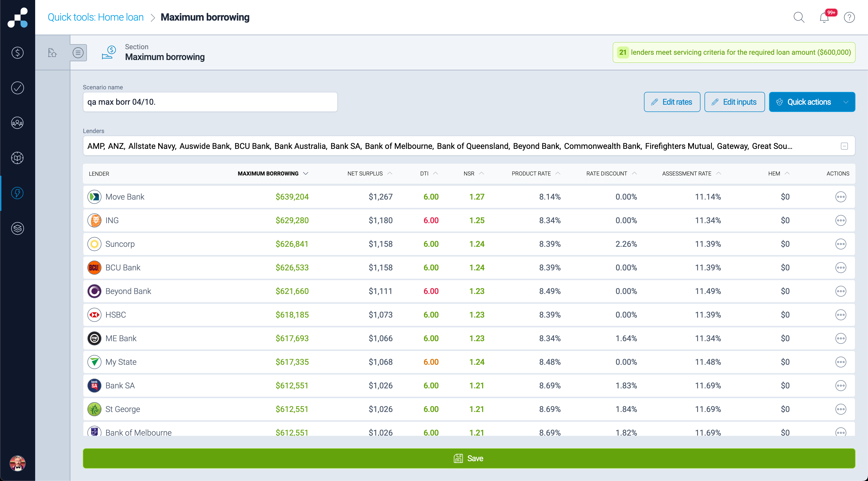Click $639,204 maximum borrowing value
This screenshot has height=481, width=868.
coord(292,197)
